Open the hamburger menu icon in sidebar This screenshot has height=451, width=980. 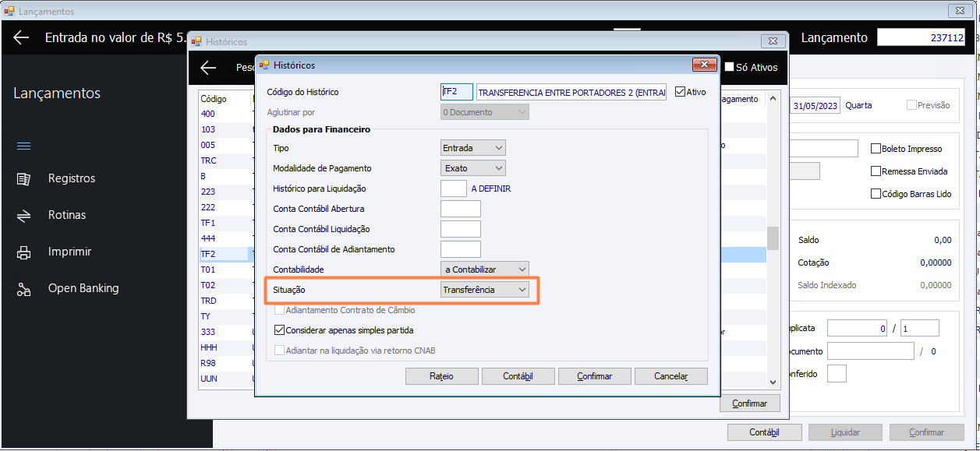(23, 146)
